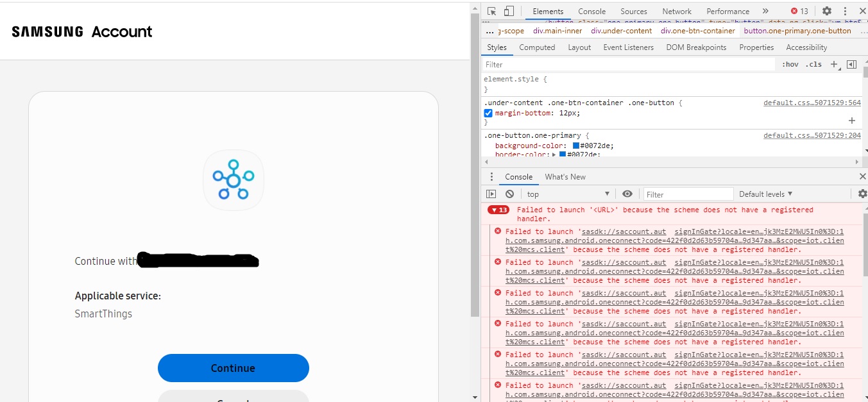The image size is (868, 402).
Task: Activate the element inspector picker icon
Action: coord(492,11)
